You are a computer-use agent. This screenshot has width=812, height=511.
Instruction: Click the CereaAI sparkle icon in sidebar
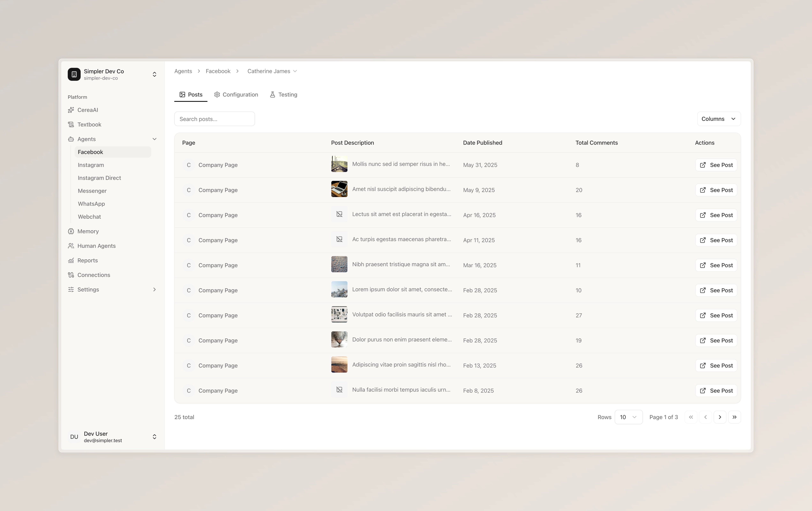pyautogui.click(x=71, y=110)
